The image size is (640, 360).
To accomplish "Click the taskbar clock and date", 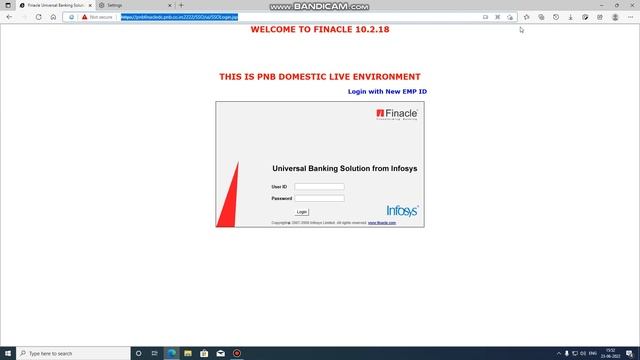I will pyautogui.click(x=611, y=353).
